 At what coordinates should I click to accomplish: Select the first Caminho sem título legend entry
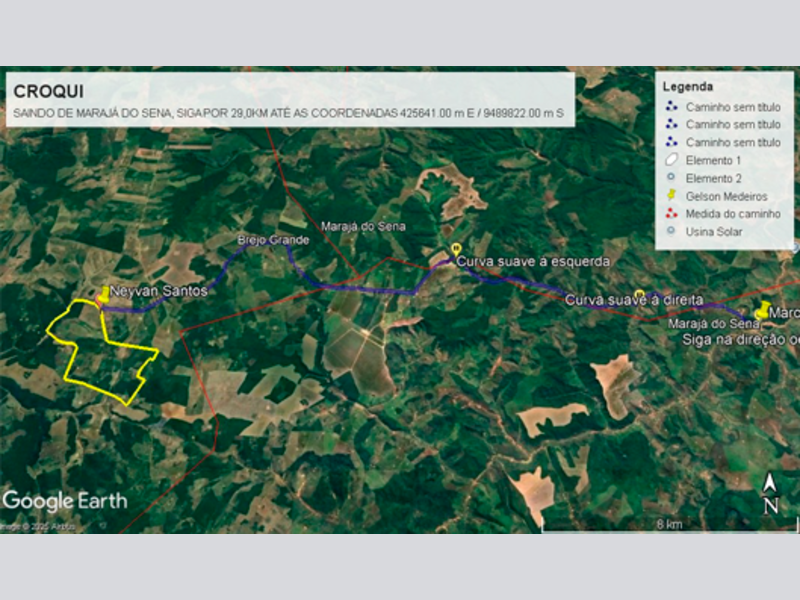[x=732, y=107]
